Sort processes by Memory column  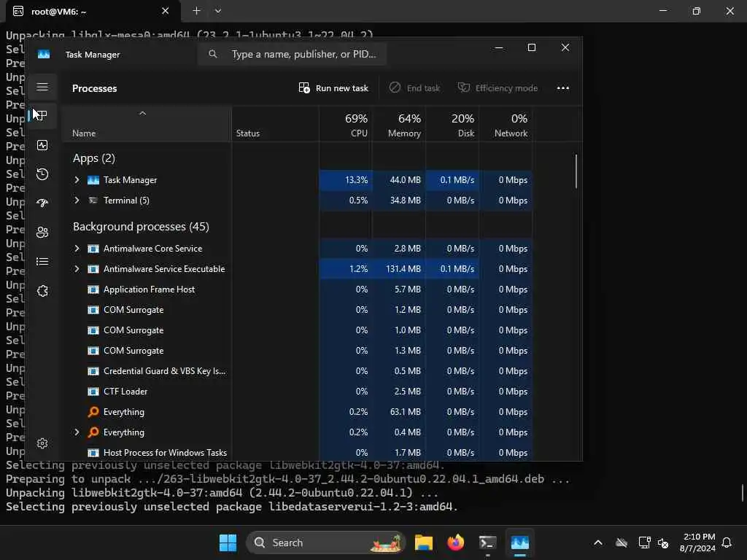click(399, 125)
